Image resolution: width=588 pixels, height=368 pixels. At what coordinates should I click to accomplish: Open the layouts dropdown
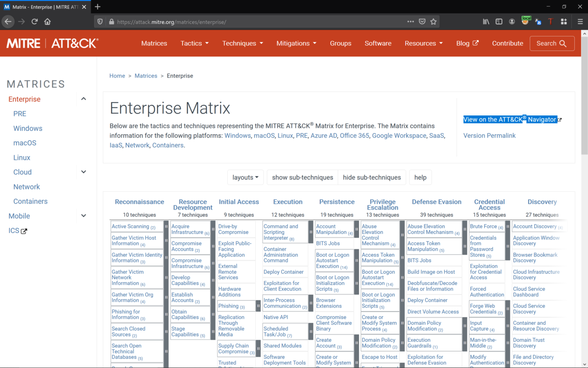(x=245, y=178)
